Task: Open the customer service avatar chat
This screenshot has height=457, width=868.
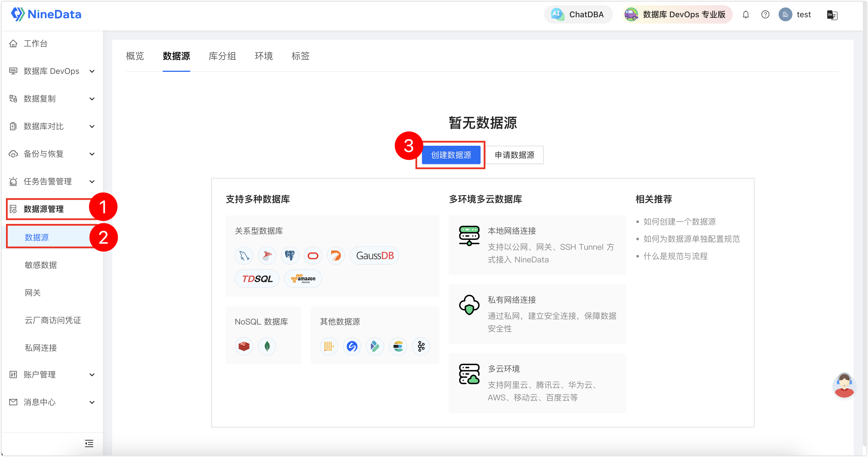Action: (x=844, y=385)
